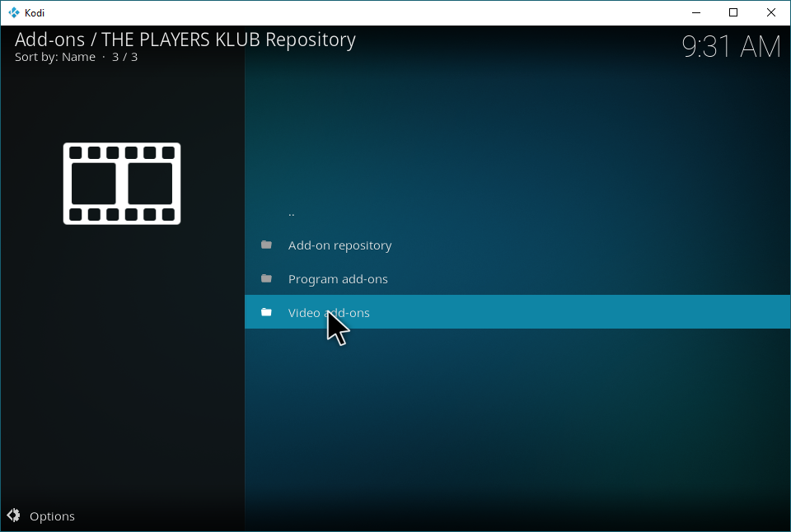
Task: Go up via the '..' parent entry
Action: pos(292,212)
